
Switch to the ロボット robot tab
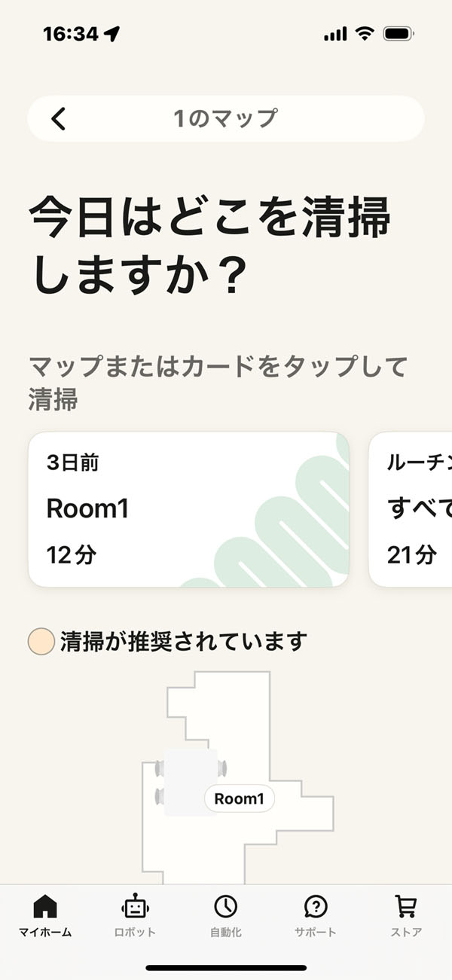click(135, 914)
